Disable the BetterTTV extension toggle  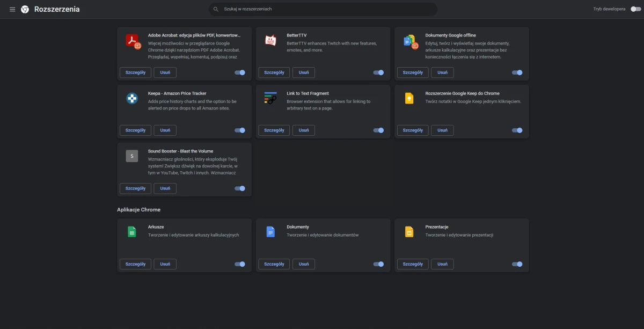[x=378, y=72]
